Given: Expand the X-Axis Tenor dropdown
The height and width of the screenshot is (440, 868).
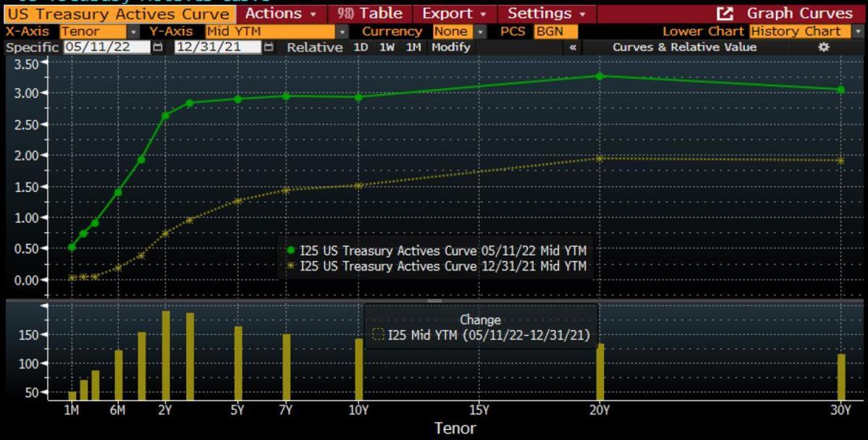Looking at the screenshot, I should pos(133,31).
